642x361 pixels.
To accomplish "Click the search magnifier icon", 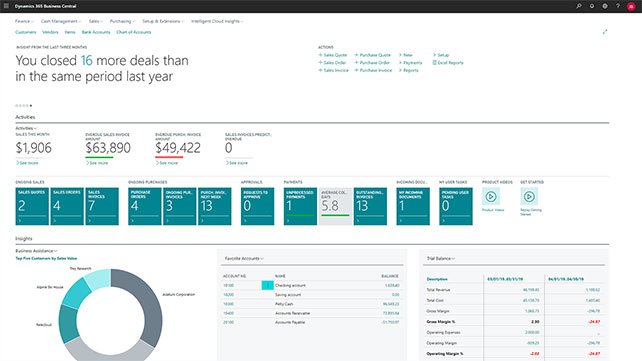I will tap(579, 6).
